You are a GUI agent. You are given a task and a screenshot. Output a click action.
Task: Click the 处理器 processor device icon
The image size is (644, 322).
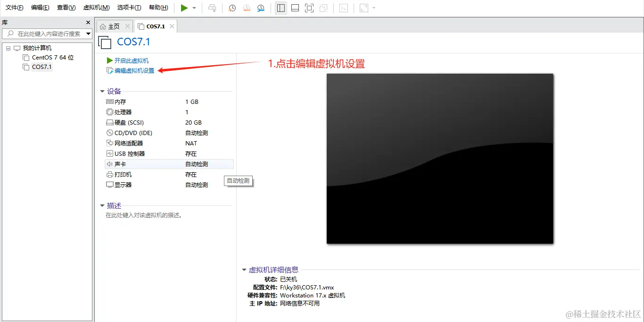(x=110, y=112)
